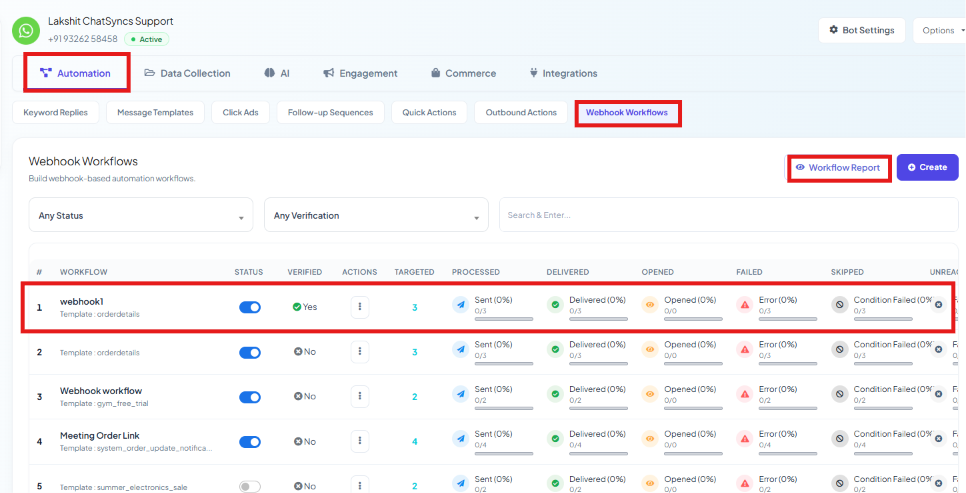Click Delivered icon in Meeting Order Link row
Image resolution: width=966 pixels, height=493 pixels.
click(556, 439)
